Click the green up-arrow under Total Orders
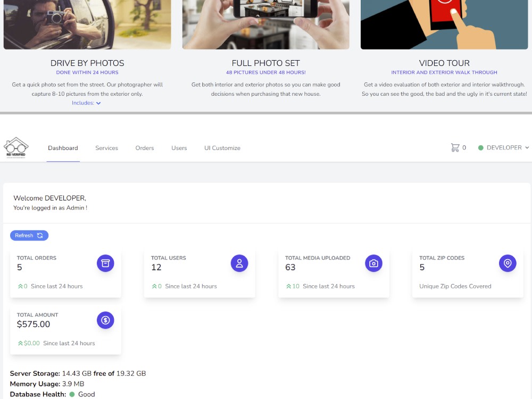The width and height of the screenshot is (532, 399). pos(20,286)
